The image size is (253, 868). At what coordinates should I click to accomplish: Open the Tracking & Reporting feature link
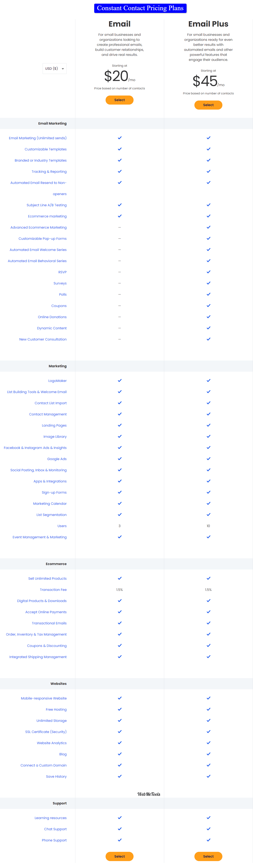pos(49,172)
